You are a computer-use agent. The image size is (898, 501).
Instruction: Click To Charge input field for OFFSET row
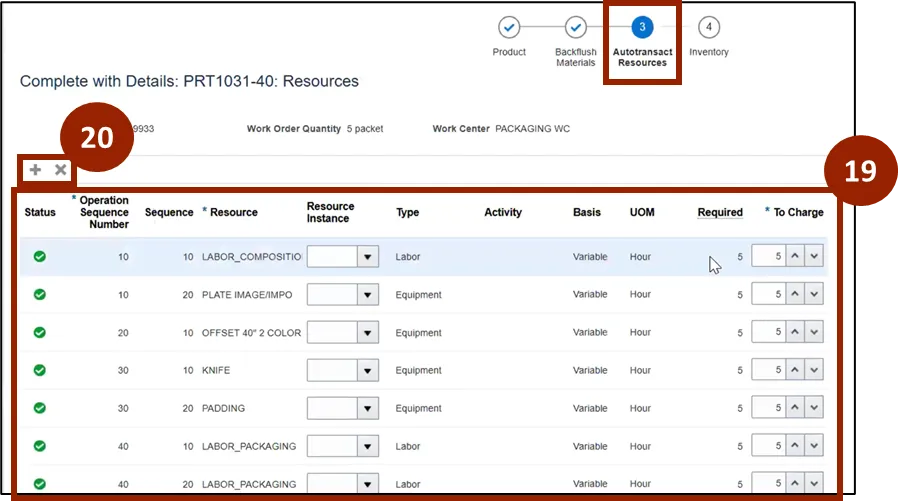point(767,333)
